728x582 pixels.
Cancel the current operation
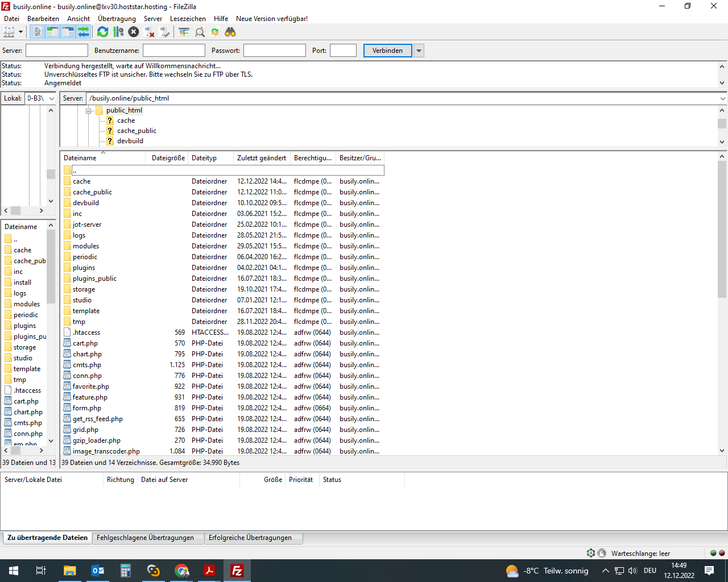134,32
